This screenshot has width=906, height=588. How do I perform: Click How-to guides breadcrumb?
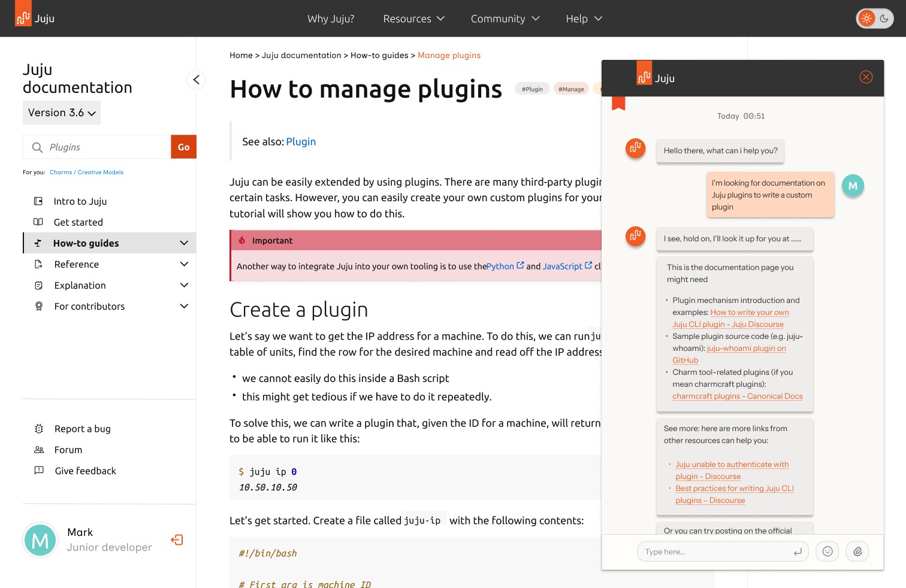(379, 55)
